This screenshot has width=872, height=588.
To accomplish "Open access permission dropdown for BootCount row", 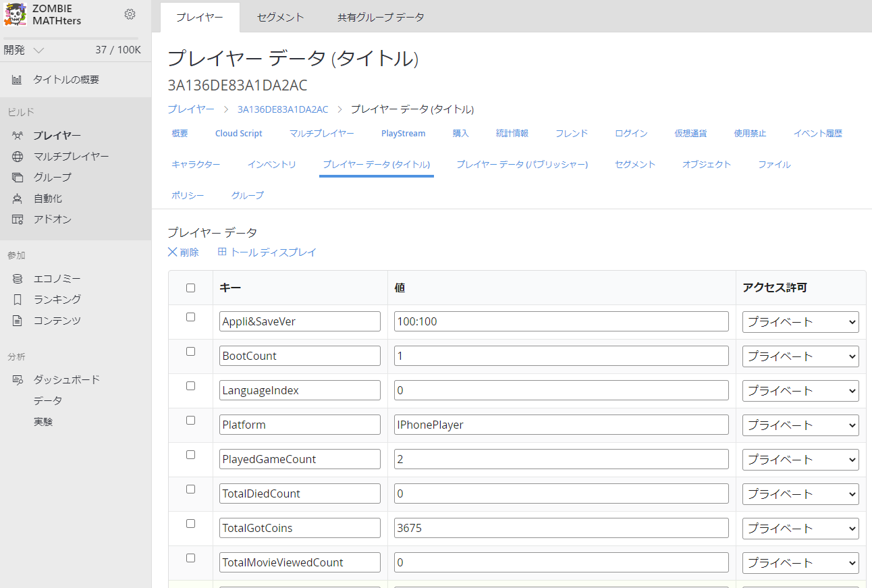I will 800,356.
